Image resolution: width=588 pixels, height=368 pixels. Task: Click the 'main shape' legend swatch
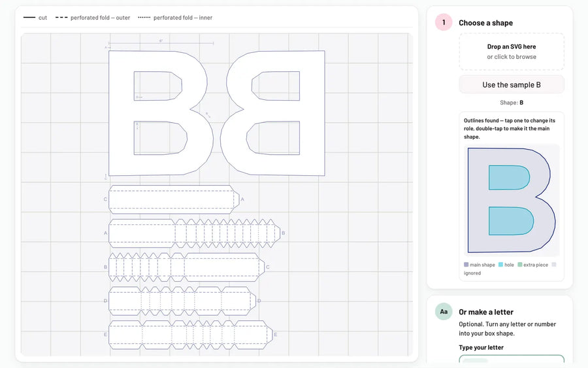coord(466,265)
